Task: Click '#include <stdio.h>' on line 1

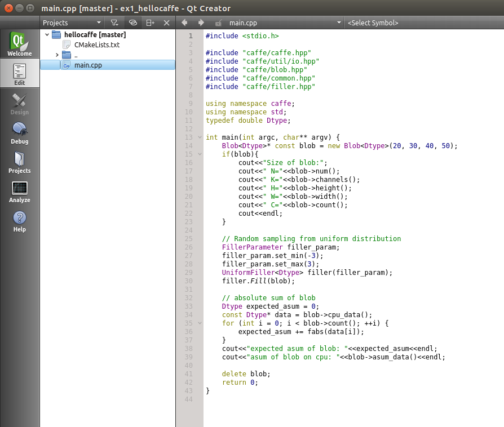Action: [242, 35]
